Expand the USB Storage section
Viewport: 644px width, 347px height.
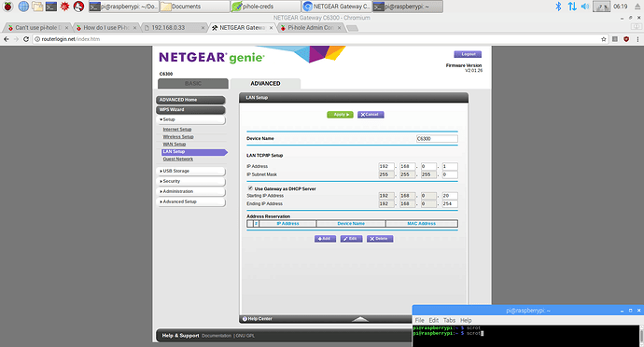point(190,171)
